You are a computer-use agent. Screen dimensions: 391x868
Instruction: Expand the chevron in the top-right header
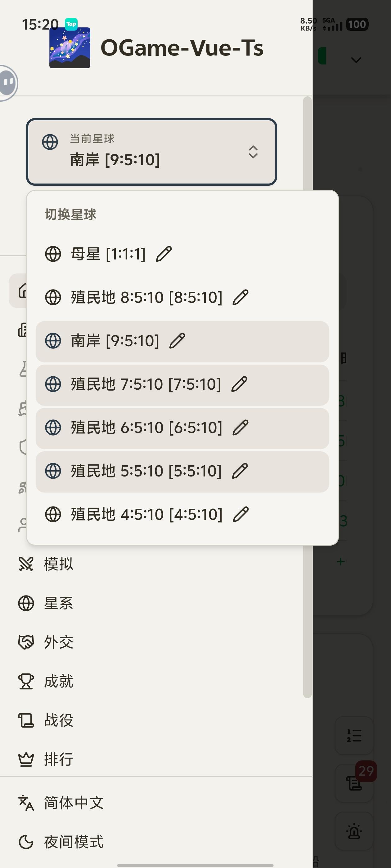tap(356, 60)
